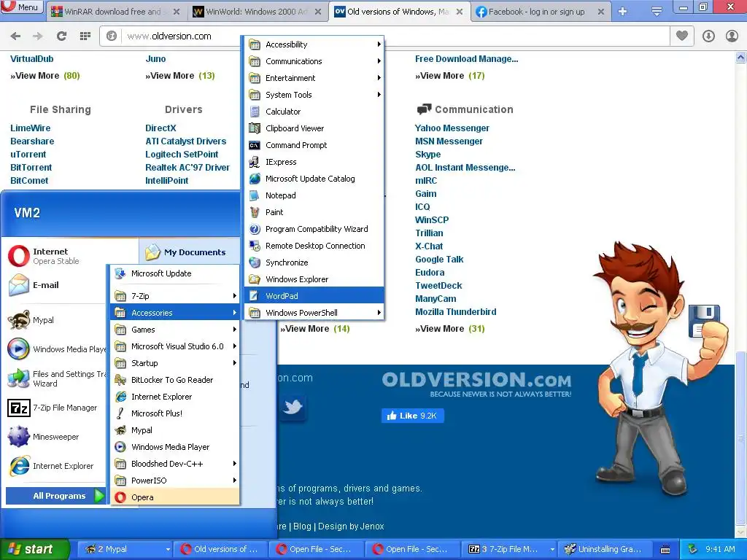Screen dimensions: 747x560
Task: Open the LimeWire link
Action: coord(31,128)
